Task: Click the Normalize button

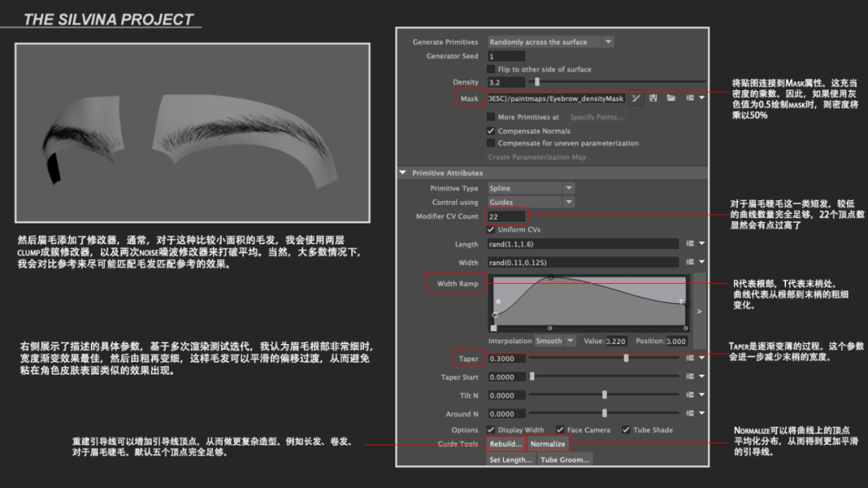Action: (547, 445)
